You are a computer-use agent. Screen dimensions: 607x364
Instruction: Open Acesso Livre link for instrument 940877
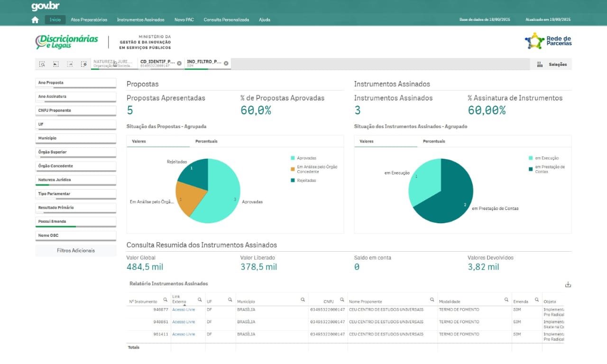184,309
